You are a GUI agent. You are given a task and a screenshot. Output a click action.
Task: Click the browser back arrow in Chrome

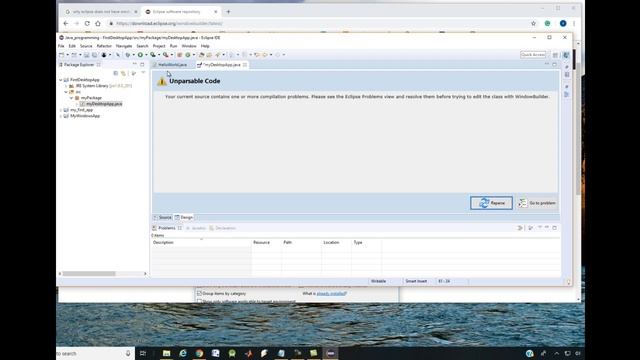click(x=66, y=24)
